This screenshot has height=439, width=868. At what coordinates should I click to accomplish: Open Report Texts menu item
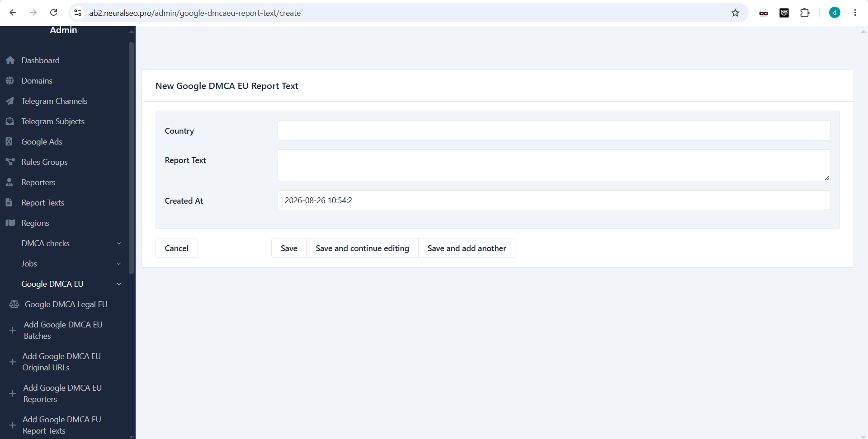pyautogui.click(x=43, y=203)
